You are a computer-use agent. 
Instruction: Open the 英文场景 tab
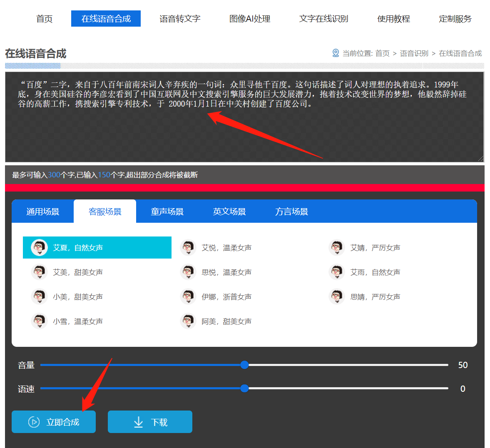[x=229, y=212]
